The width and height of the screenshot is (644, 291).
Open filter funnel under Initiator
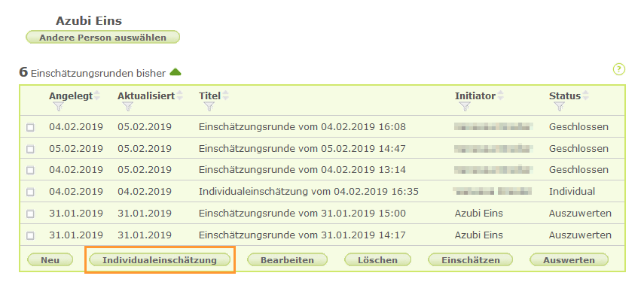pos(465,107)
